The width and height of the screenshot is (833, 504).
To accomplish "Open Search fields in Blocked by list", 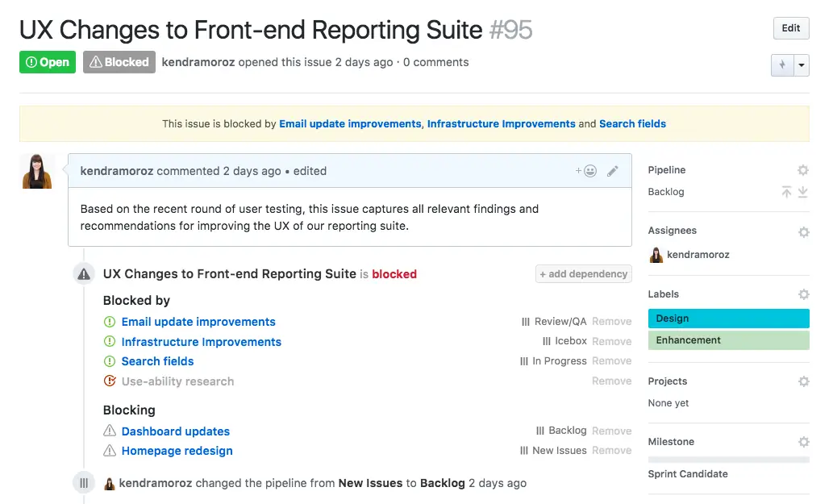I will pos(157,361).
